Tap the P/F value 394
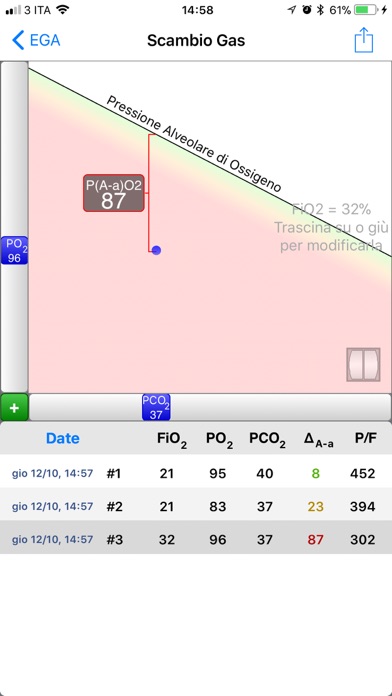The image size is (392, 696). click(x=363, y=506)
